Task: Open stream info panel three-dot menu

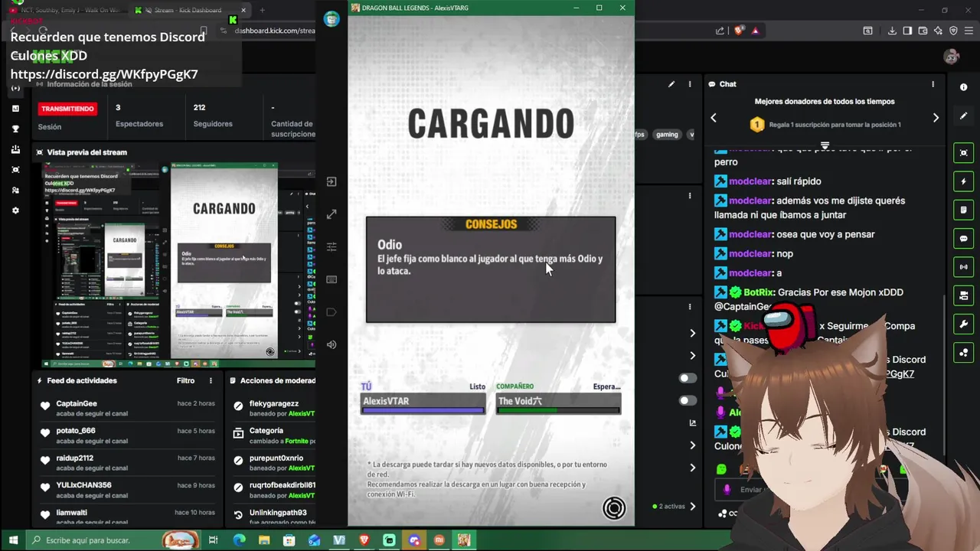Action: (690, 84)
